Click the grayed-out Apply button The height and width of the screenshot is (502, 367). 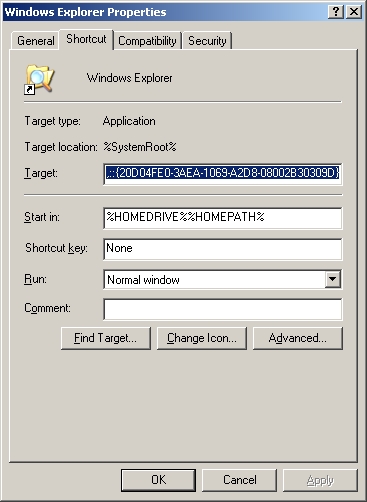pos(320,480)
